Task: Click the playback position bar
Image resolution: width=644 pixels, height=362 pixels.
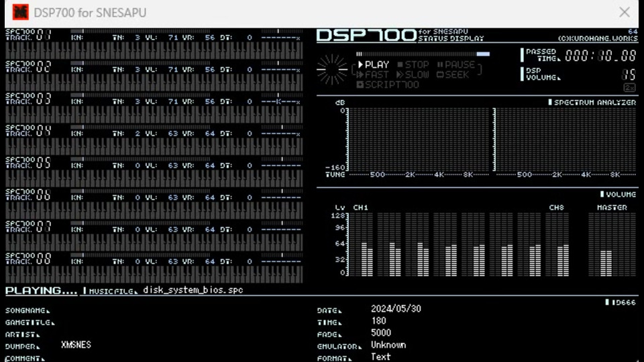Action: click(x=423, y=54)
